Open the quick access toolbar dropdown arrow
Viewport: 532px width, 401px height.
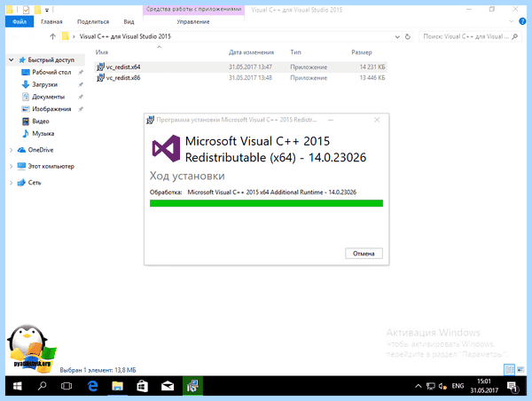coord(47,10)
